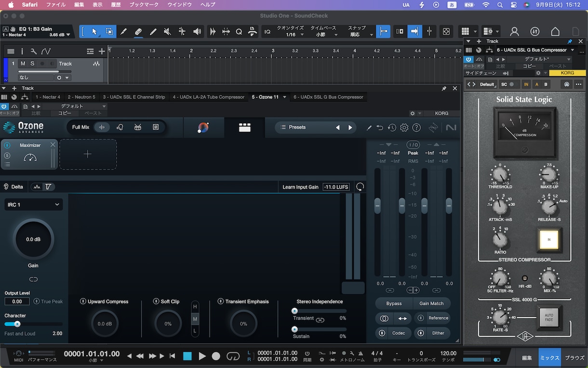Expand the Quantize 1/16 dropdown
The image size is (588, 368).
click(291, 35)
